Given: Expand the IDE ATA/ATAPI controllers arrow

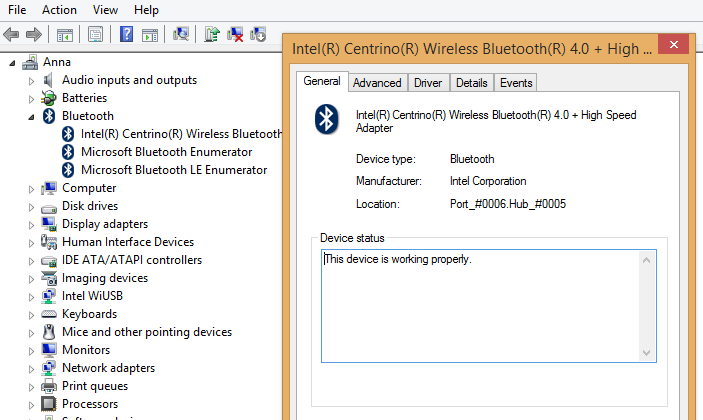Looking at the screenshot, I should (x=31, y=261).
